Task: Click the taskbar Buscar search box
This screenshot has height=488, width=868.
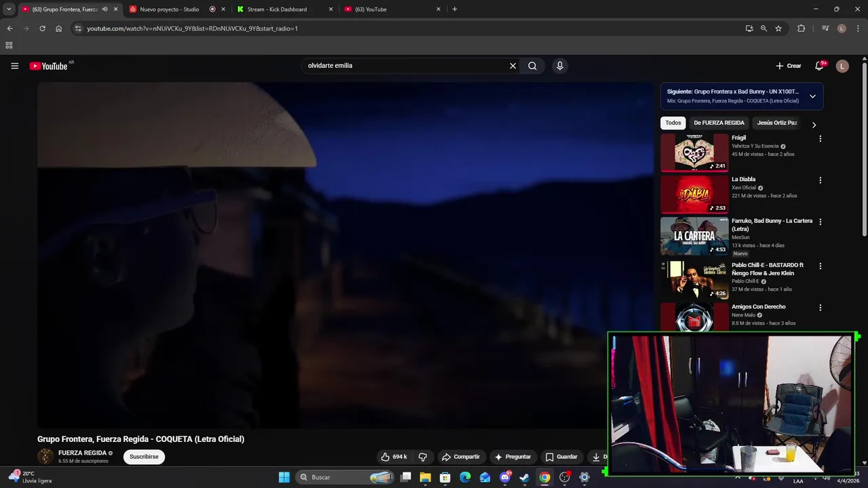Action: 347,477
